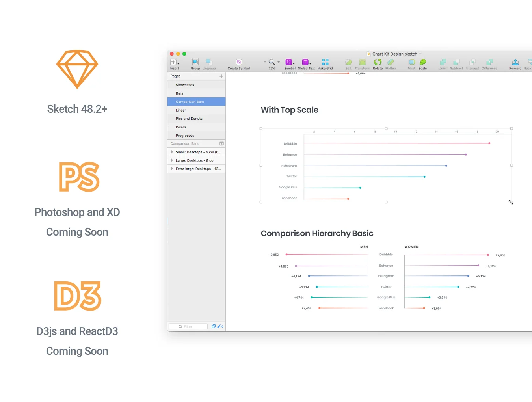This screenshot has width=532, height=402.
Task: Click Create Symbol in the toolbar
Action: [x=239, y=62]
